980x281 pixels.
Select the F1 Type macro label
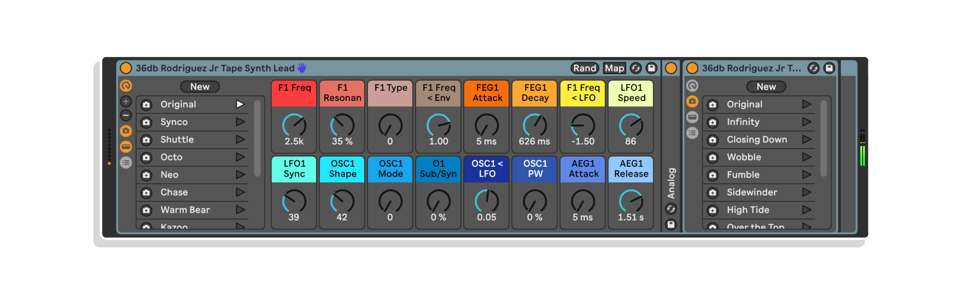click(390, 93)
